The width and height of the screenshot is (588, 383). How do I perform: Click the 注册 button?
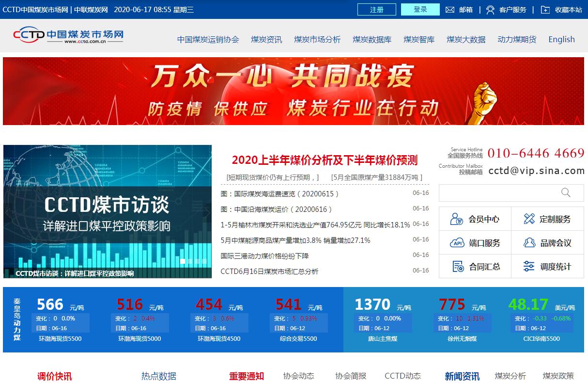coord(376,10)
